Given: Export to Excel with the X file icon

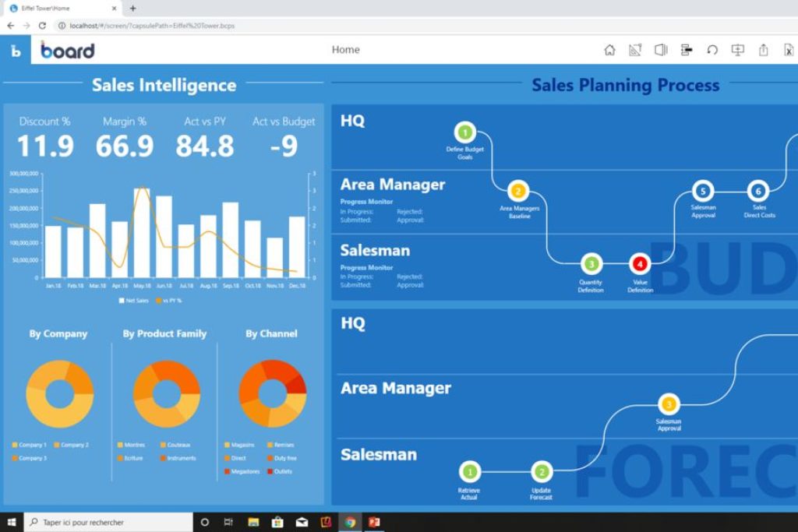Looking at the screenshot, I should pos(789,50).
